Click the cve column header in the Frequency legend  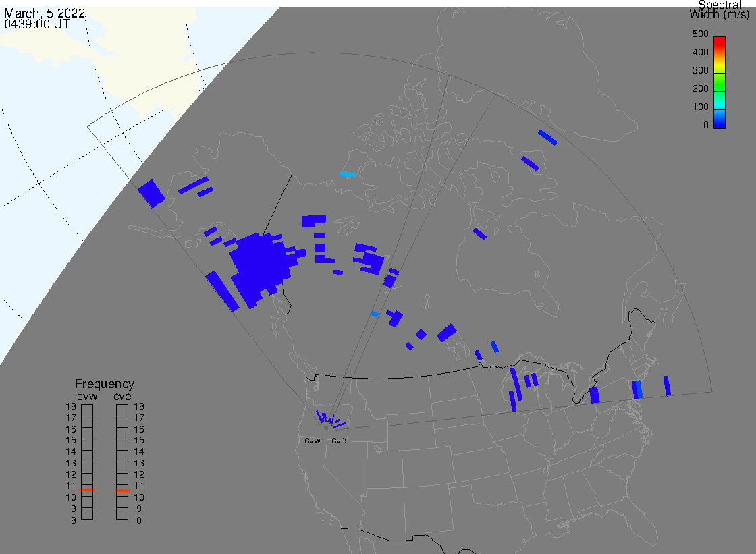pos(122,396)
